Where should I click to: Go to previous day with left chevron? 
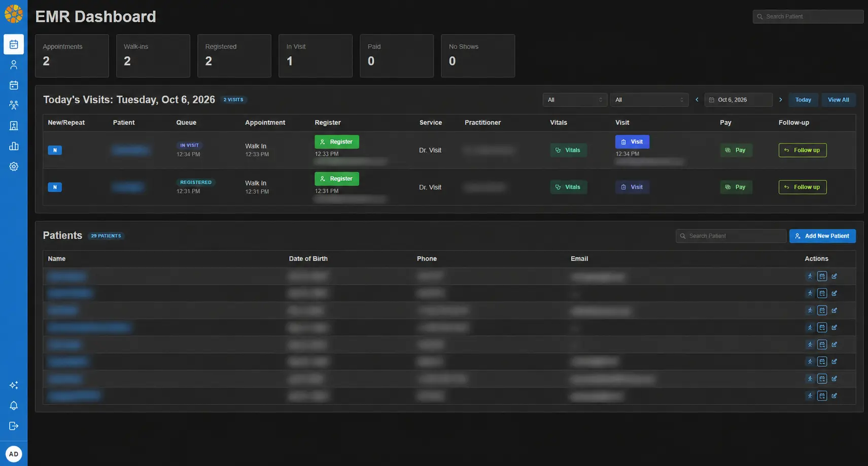(x=697, y=100)
